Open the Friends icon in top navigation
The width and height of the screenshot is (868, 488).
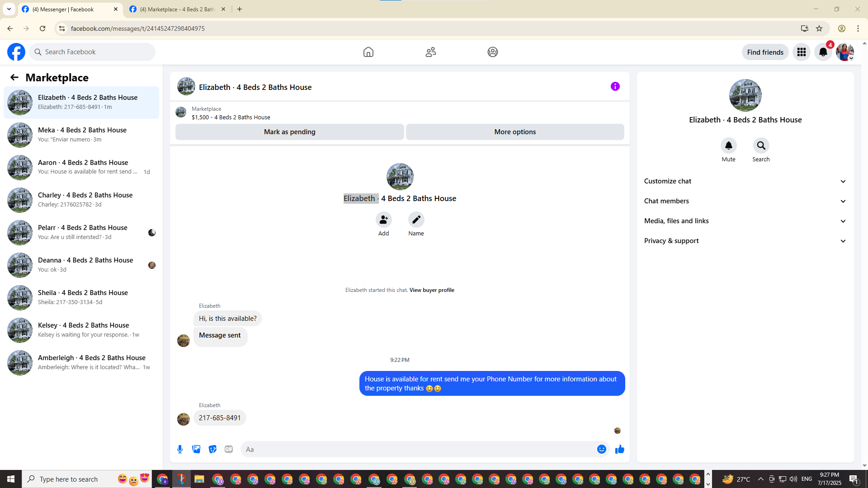[x=431, y=52]
